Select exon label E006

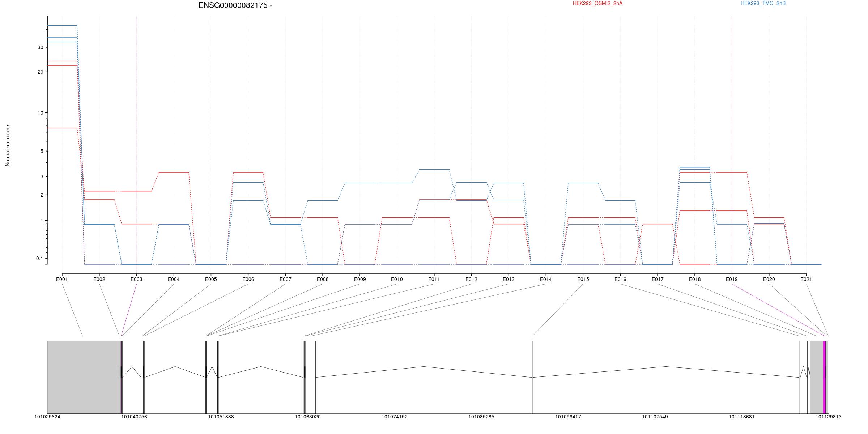(x=248, y=279)
